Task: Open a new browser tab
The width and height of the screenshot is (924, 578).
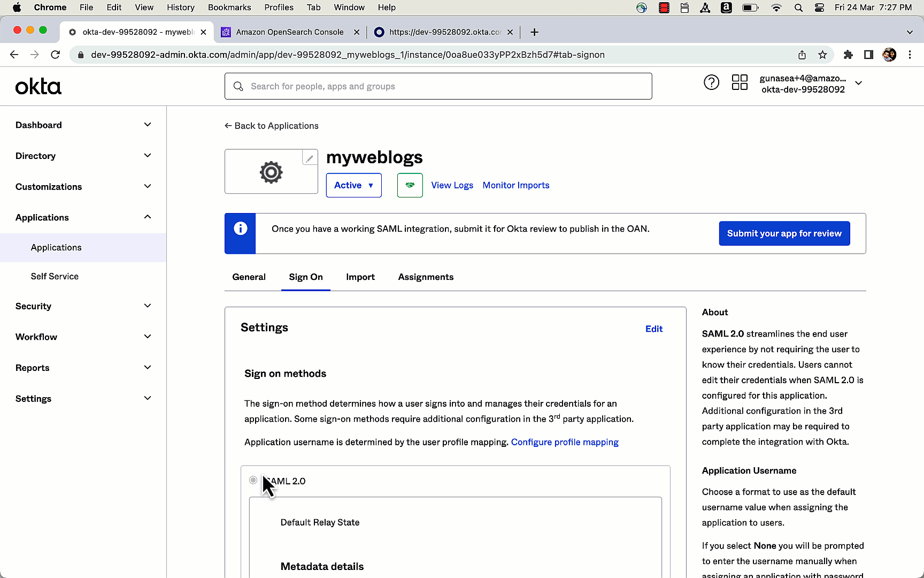Action: coord(534,32)
